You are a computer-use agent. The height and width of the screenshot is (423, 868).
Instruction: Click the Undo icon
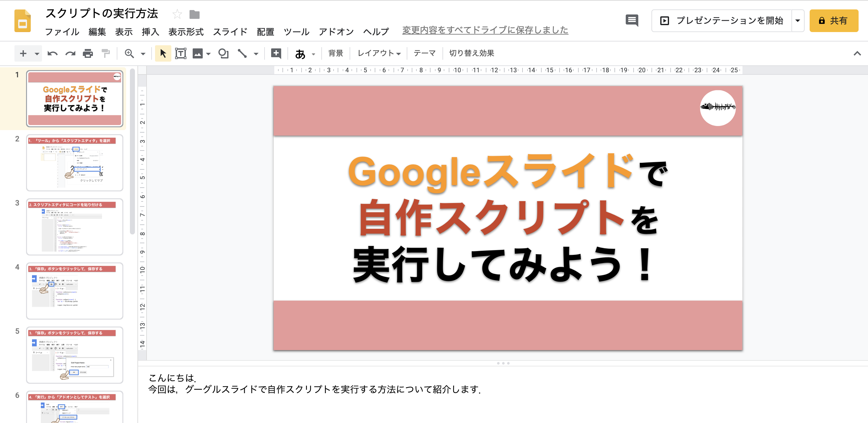(x=53, y=53)
